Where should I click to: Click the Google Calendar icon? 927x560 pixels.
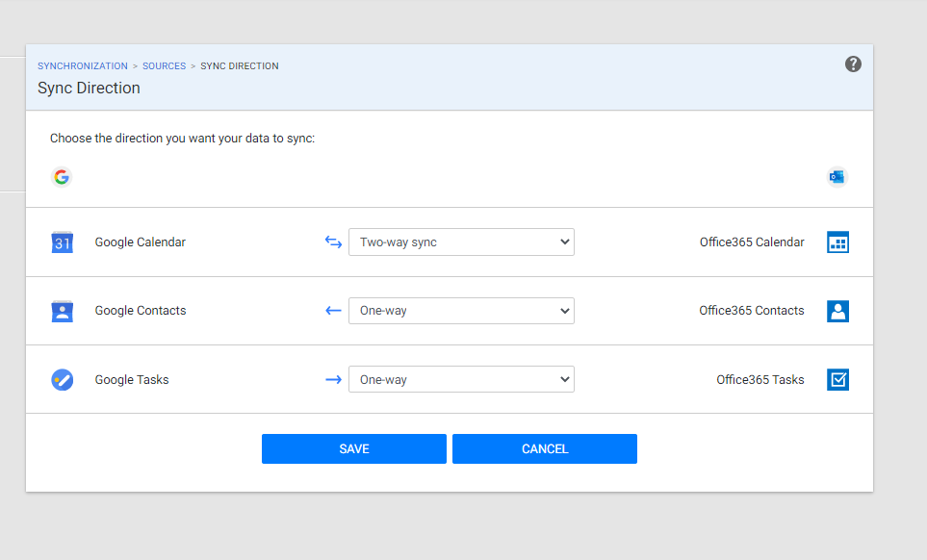62,242
